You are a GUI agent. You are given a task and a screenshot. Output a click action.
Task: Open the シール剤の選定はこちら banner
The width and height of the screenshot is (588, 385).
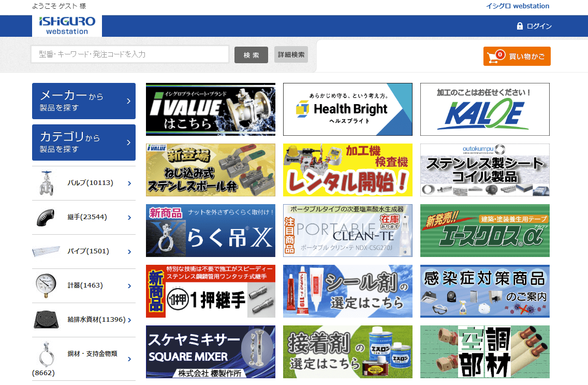[348, 291]
